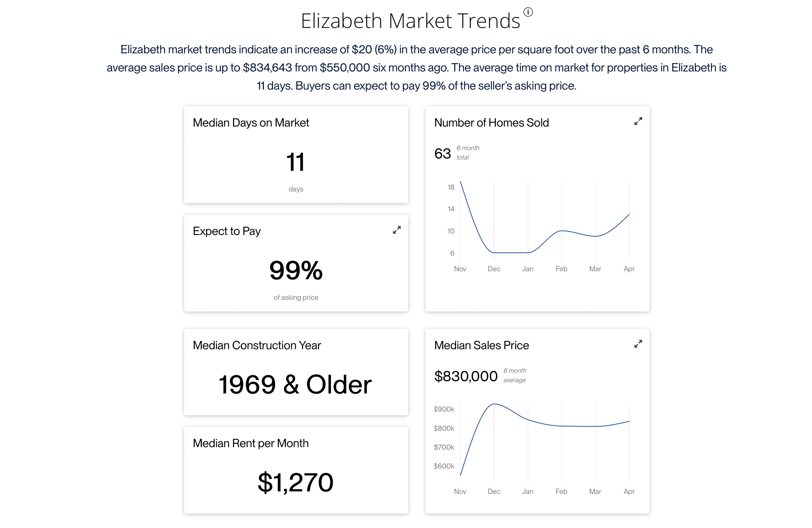Click the Nov point on Homes Sold chart
The height and width of the screenshot is (528, 812).
click(x=460, y=181)
